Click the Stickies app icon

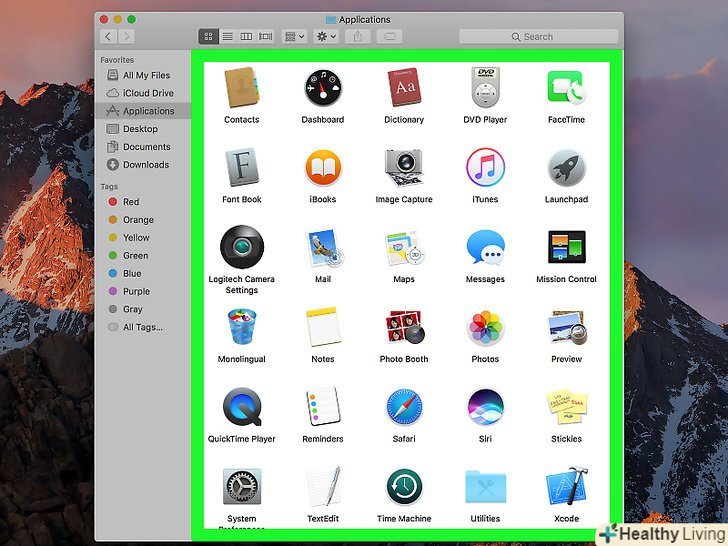click(567, 407)
